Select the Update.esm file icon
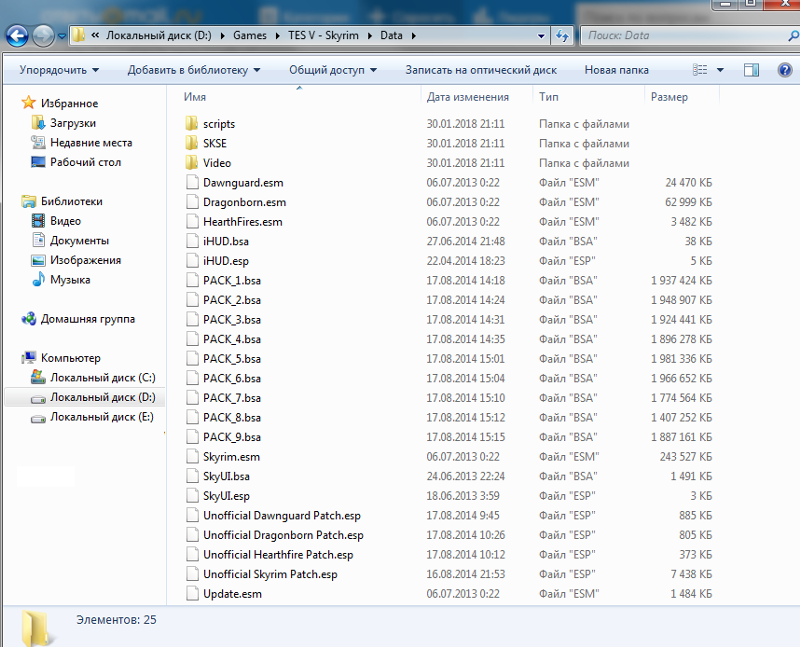Image resolution: width=800 pixels, height=647 pixels. click(192, 593)
